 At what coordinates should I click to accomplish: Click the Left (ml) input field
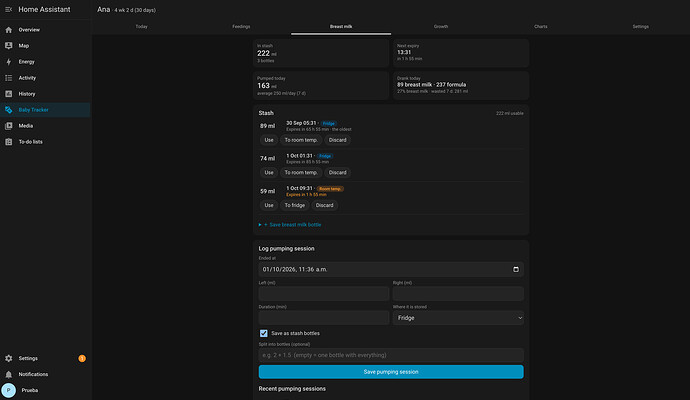[x=324, y=294]
